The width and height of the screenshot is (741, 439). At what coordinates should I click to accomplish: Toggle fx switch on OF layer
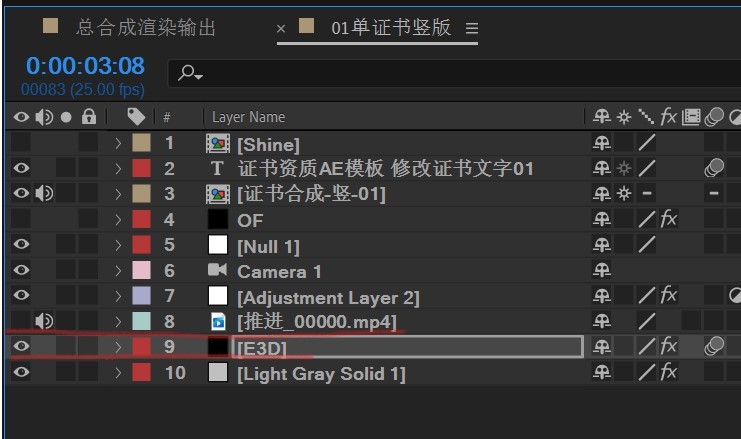(x=668, y=219)
